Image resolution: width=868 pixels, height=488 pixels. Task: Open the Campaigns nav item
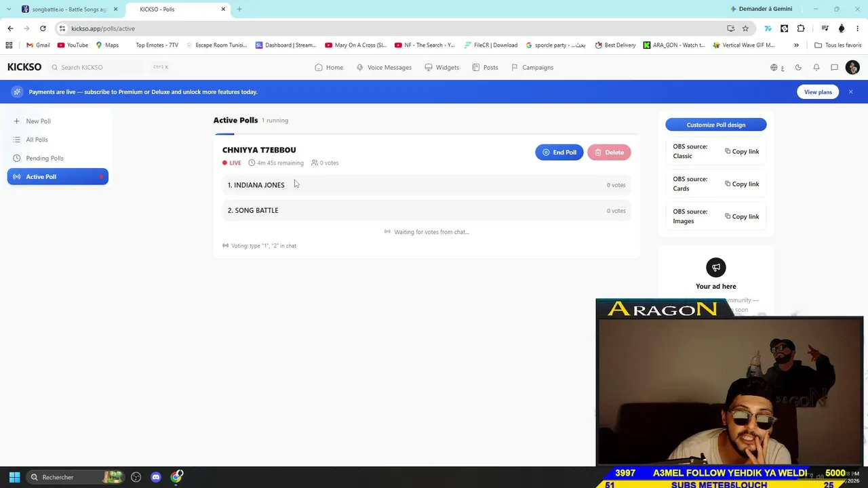click(532, 68)
